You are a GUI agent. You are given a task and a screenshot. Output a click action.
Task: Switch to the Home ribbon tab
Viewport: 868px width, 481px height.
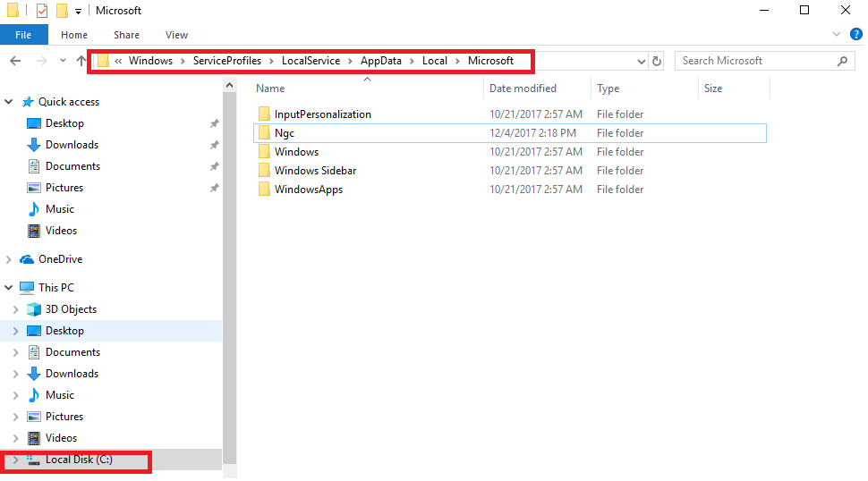click(x=74, y=35)
